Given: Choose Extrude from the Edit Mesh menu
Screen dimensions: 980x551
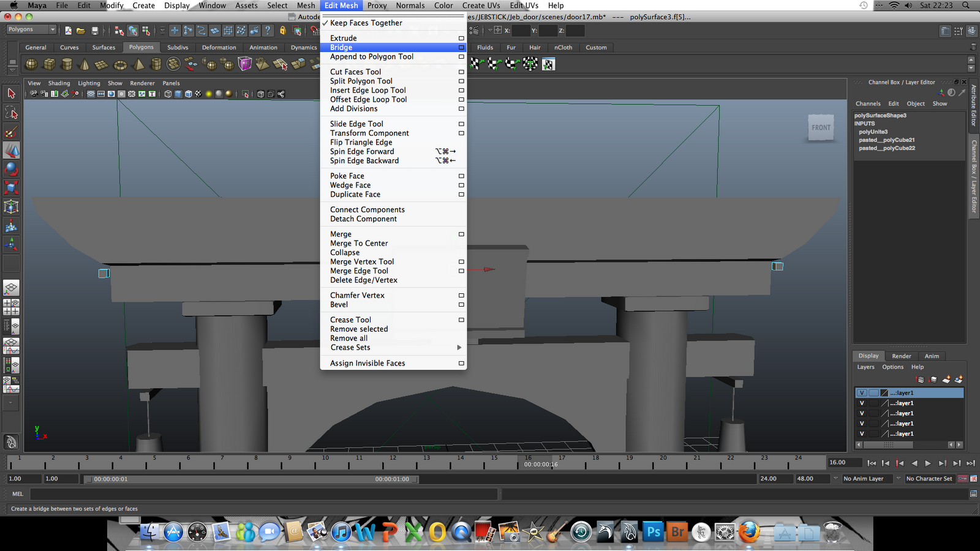Looking at the screenshot, I should tap(343, 38).
